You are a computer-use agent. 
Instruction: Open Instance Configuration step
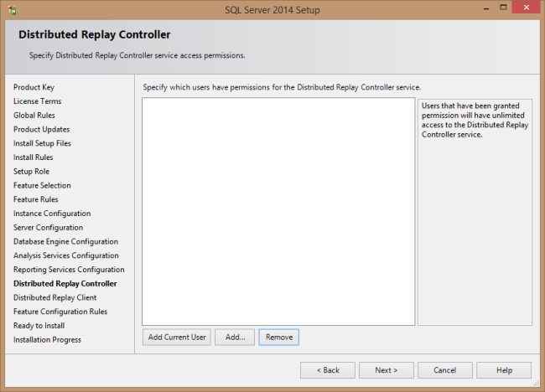tap(52, 214)
